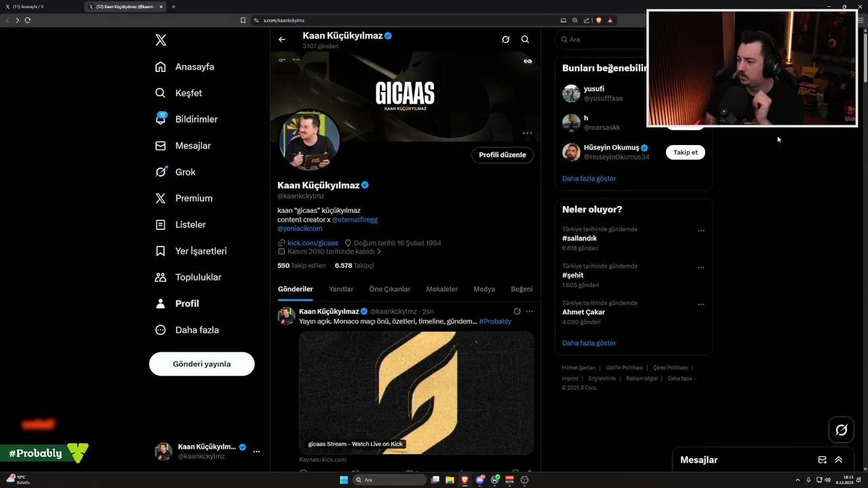Open the Hizmet Şartları footer link
Viewport: 868px width, 488px height.
click(578, 367)
